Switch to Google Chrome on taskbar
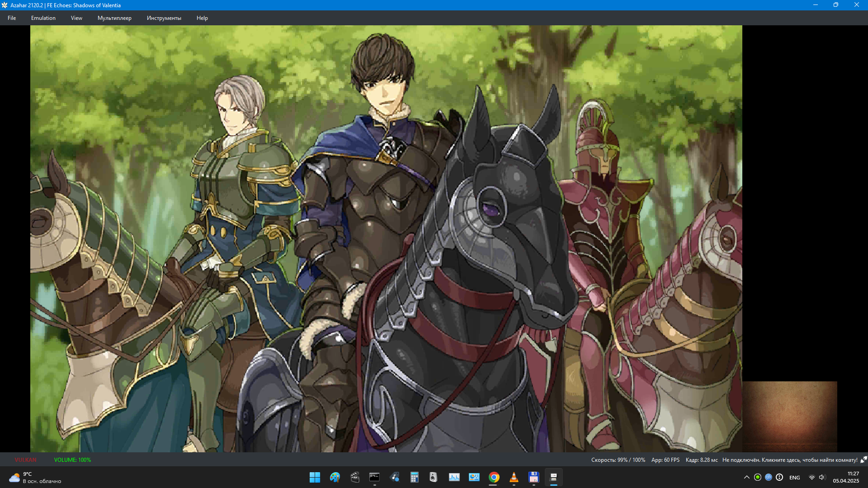The width and height of the screenshot is (868, 488). point(494,477)
